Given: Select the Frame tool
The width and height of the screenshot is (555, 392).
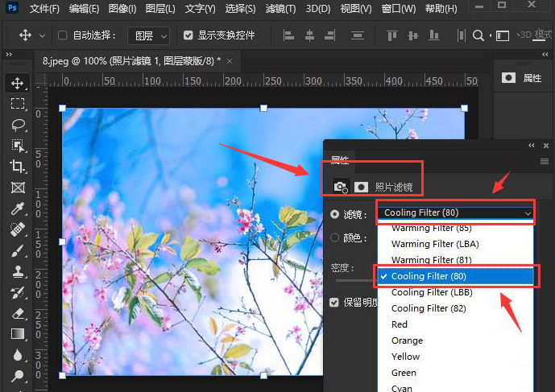Looking at the screenshot, I should 18,188.
